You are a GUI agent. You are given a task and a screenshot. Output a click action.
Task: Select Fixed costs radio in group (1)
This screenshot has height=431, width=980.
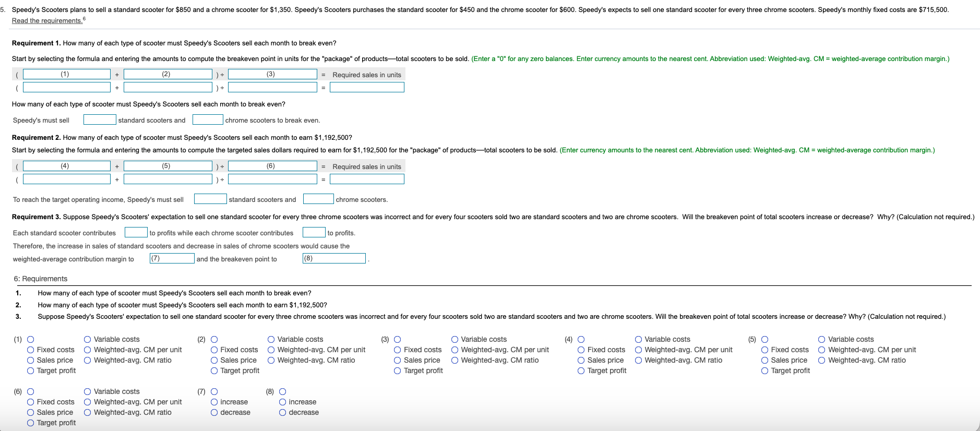(x=31, y=350)
